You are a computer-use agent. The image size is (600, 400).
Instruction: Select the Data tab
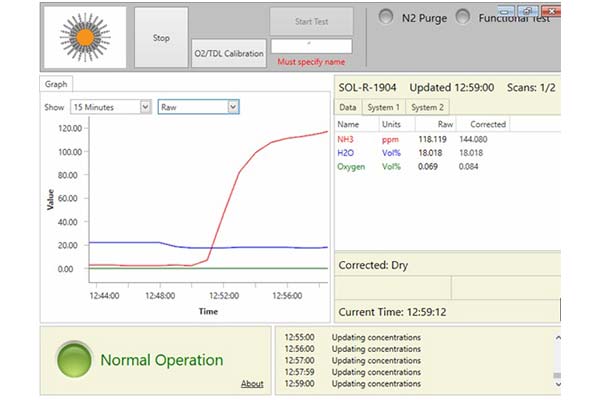(x=348, y=107)
